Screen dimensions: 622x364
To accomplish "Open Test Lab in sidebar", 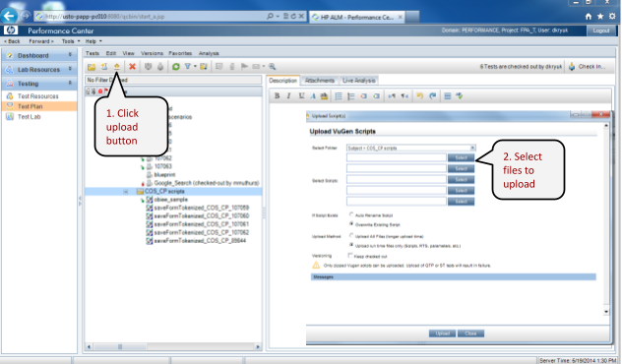I will click(x=29, y=116).
